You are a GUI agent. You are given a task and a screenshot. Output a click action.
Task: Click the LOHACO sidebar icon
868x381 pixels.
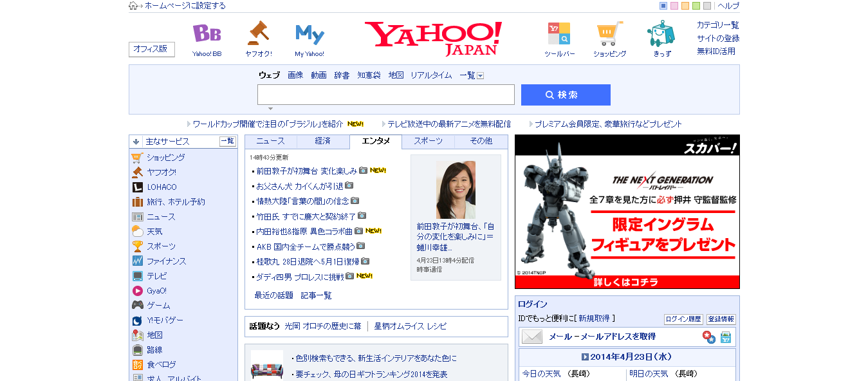tap(137, 187)
